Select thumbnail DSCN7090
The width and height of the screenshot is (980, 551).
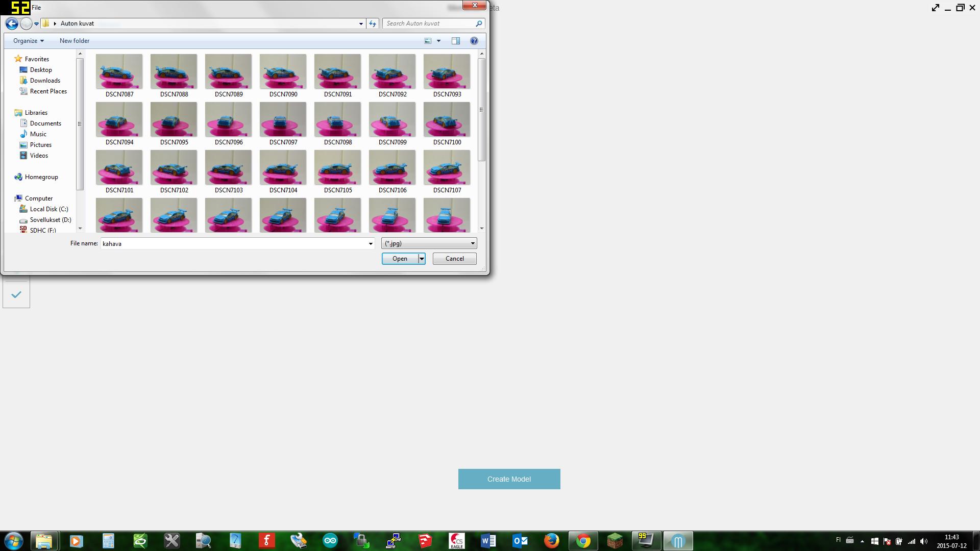pyautogui.click(x=283, y=76)
